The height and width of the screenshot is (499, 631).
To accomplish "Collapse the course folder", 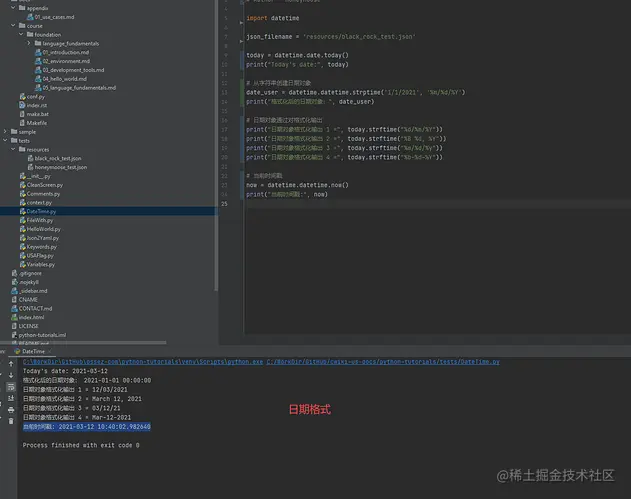I will pos(13,25).
